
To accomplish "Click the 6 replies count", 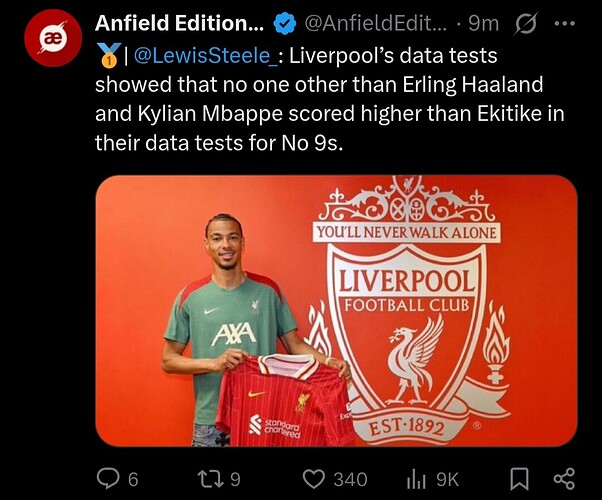I will click(132, 480).
